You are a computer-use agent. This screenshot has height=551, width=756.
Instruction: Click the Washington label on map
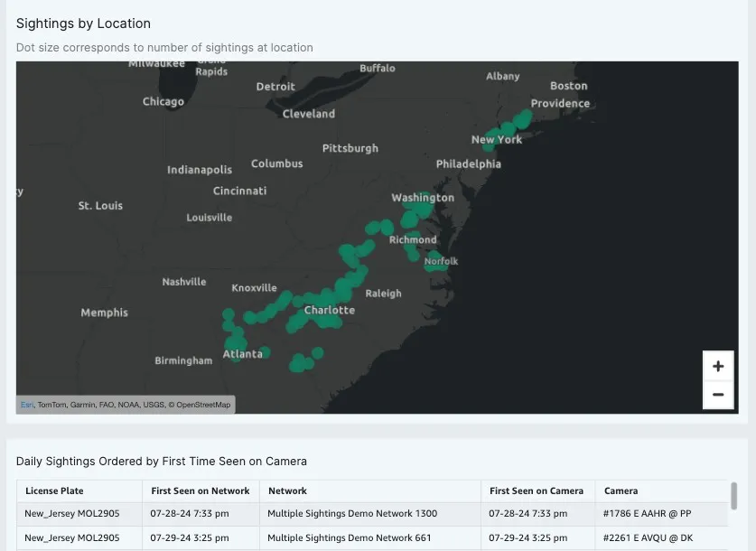point(423,198)
